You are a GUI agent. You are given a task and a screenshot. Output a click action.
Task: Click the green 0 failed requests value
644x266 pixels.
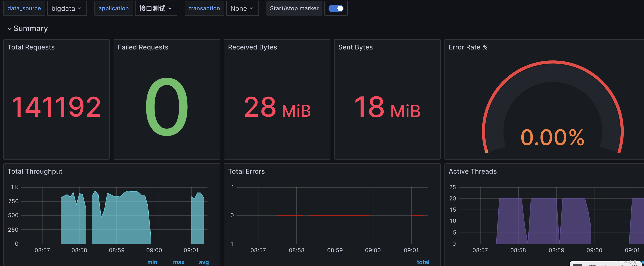tap(167, 107)
